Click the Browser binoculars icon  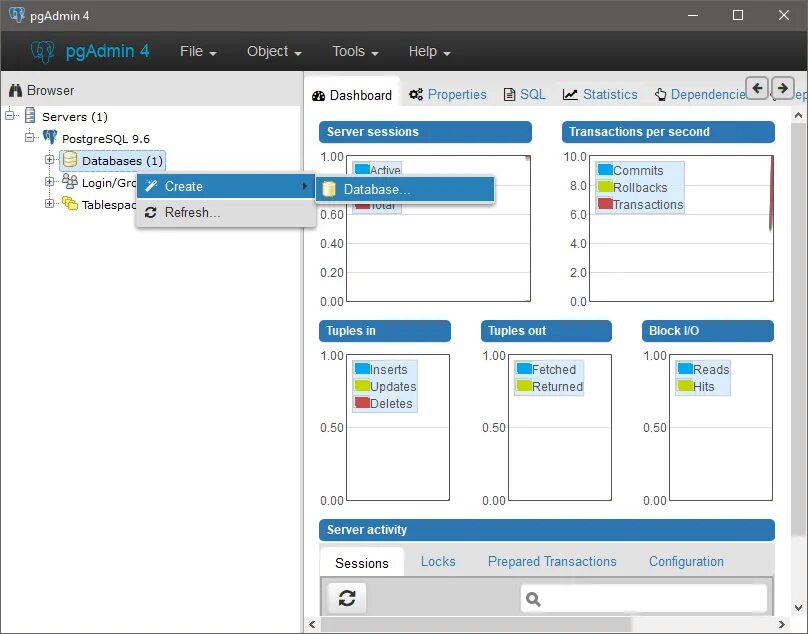(x=15, y=91)
